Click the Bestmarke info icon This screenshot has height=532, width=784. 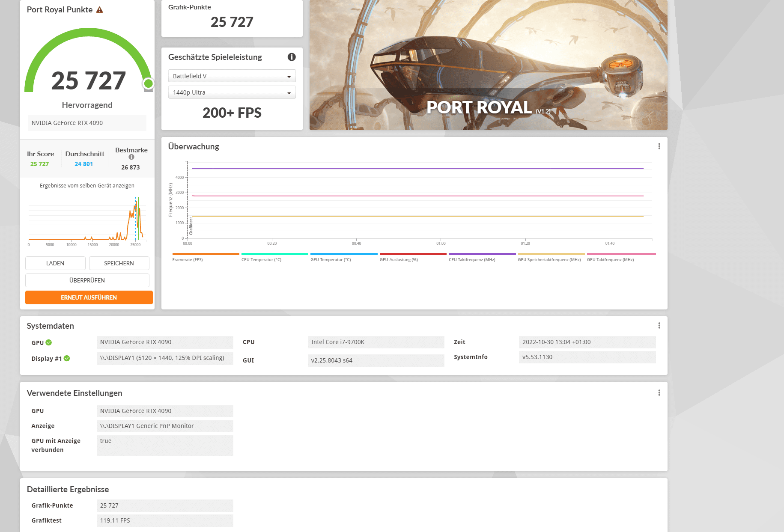coord(131,157)
